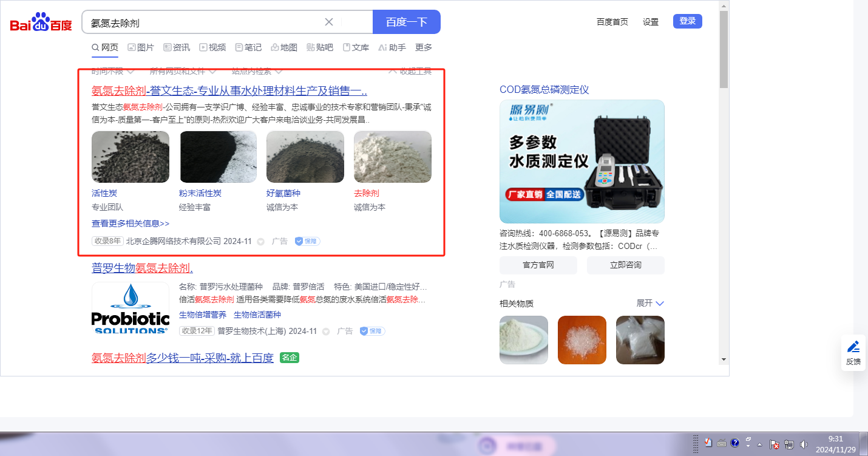Click the white powder on plate thumbnail
The width and height of the screenshot is (868, 456).
pos(524,340)
